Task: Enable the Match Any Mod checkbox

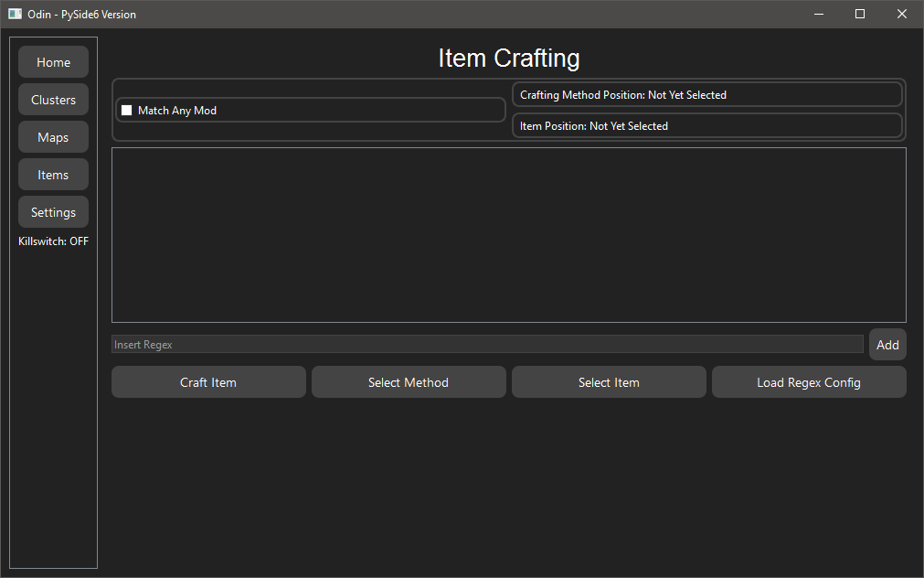Action: click(x=127, y=110)
